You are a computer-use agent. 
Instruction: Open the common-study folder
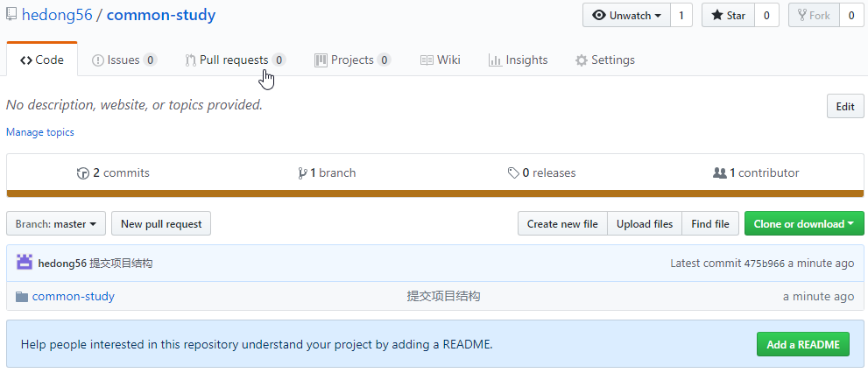73,296
